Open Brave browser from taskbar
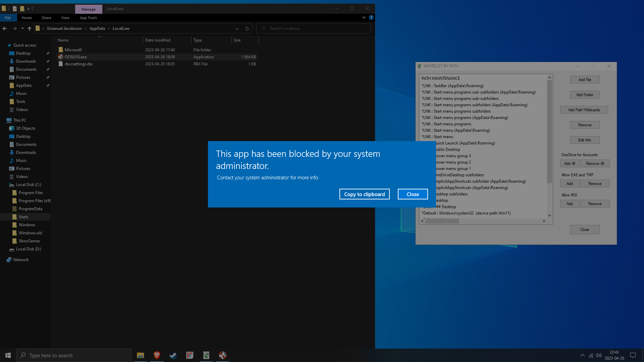This screenshot has width=644, height=362. pos(157,355)
